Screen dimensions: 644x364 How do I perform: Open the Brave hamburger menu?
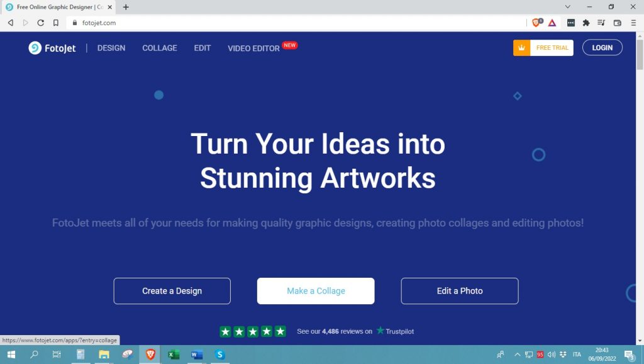click(633, 23)
